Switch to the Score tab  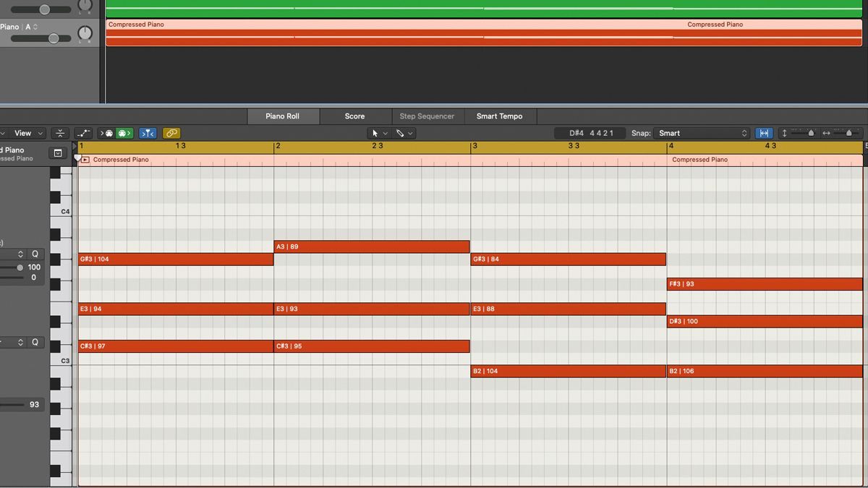coord(354,116)
